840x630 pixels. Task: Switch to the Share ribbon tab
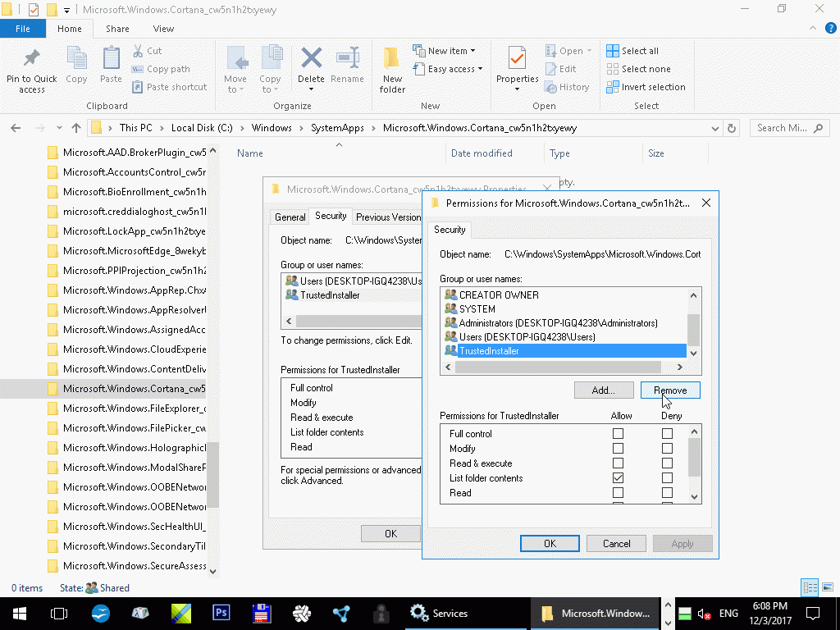(x=117, y=29)
